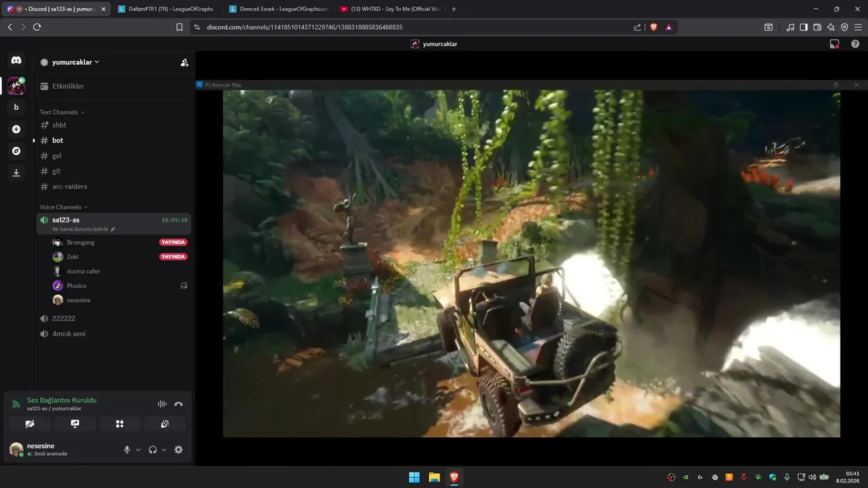This screenshot has width=868, height=488.
Task: Open Discord help question mark
Action: coord(855,44)
